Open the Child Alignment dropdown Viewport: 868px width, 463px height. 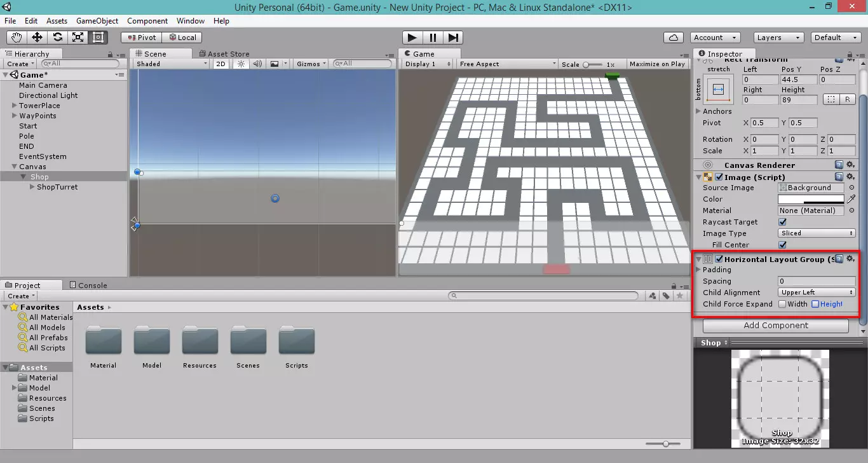click(817, 293)
